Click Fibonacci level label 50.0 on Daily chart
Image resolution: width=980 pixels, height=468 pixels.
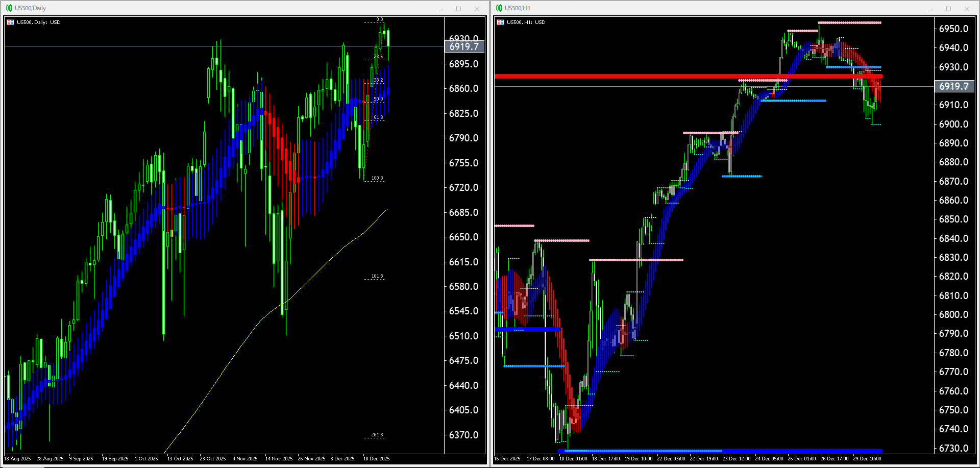(378, 99)
